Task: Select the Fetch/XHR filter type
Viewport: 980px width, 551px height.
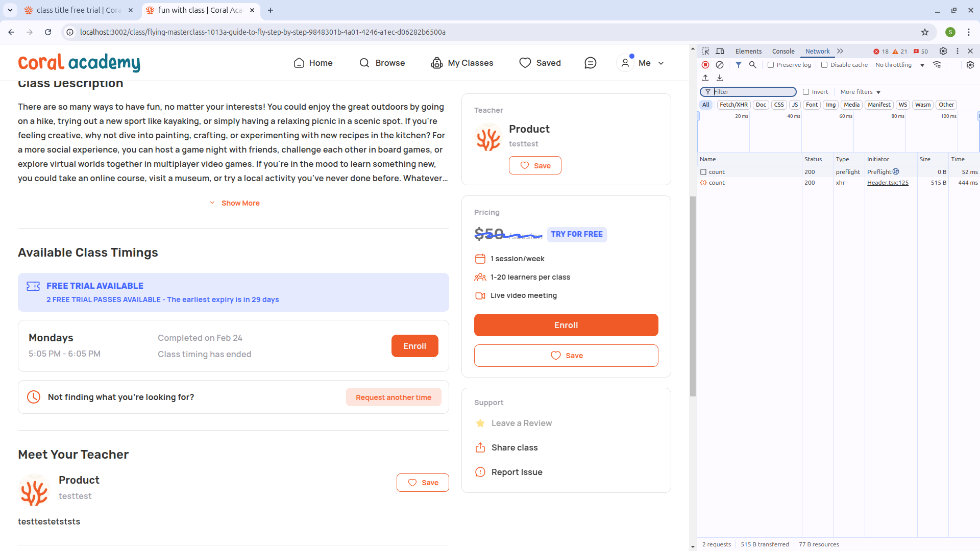Action: pyautogui.click(x=733, y=105)
